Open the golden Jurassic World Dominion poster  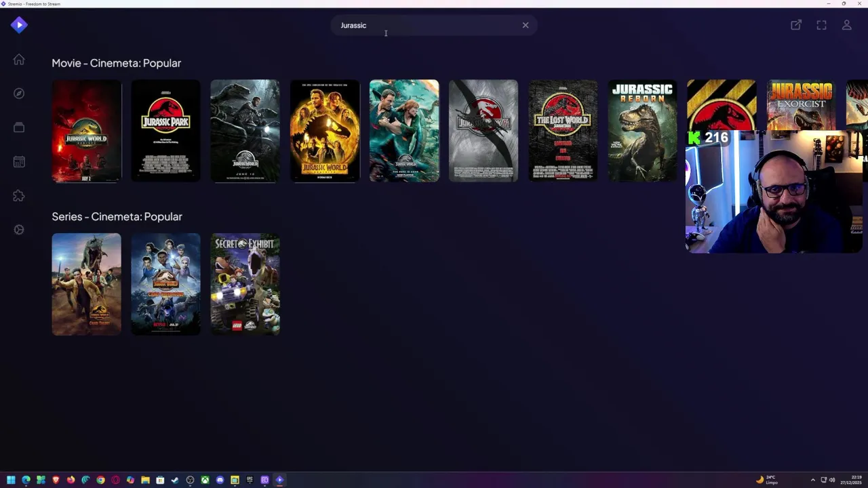325,131
